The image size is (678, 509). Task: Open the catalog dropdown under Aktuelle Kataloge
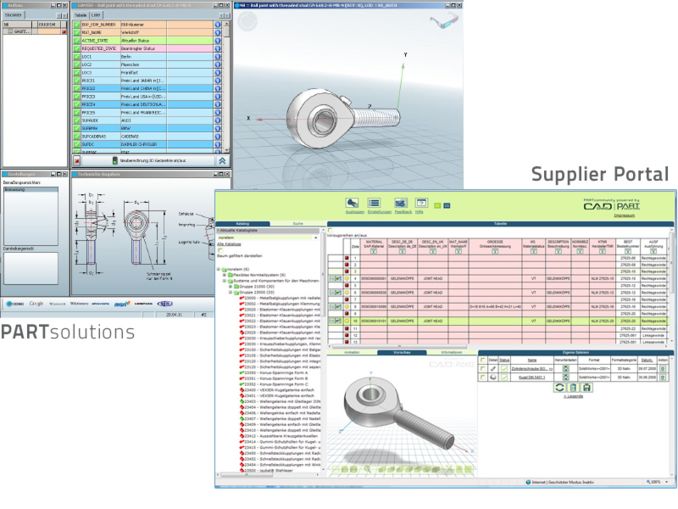coord(268,237)
